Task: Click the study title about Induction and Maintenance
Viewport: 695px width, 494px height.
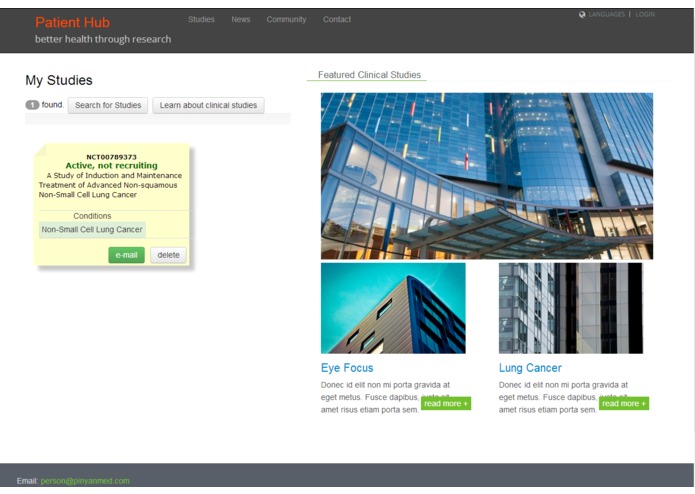Action: pyautogui.click(x=110, y=185)
